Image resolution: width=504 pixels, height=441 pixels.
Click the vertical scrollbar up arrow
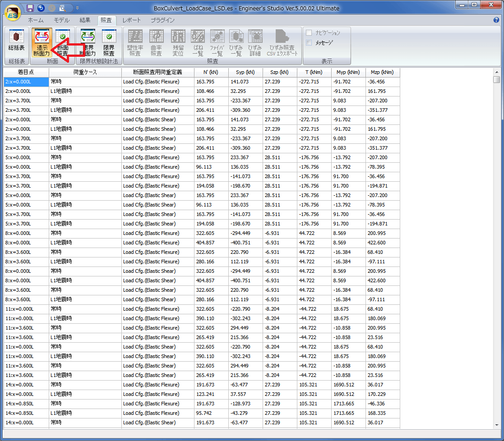click(496, 72)
